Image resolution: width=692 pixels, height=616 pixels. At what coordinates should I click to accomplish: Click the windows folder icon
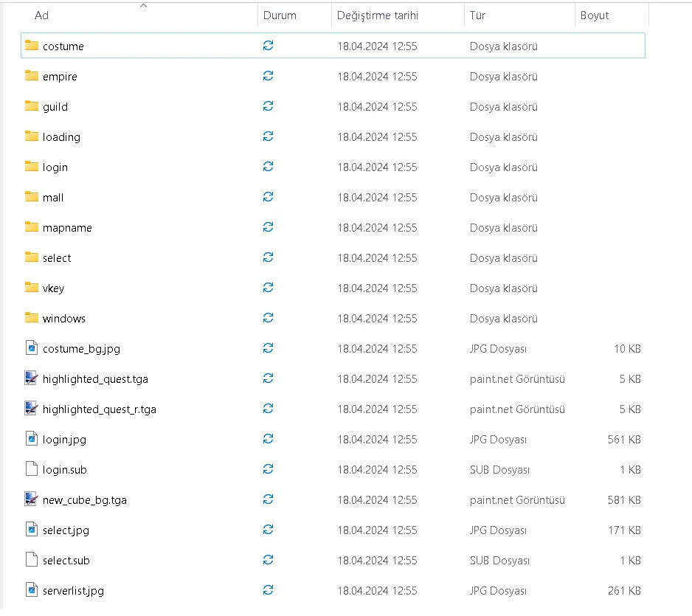[x=31, y=318]
